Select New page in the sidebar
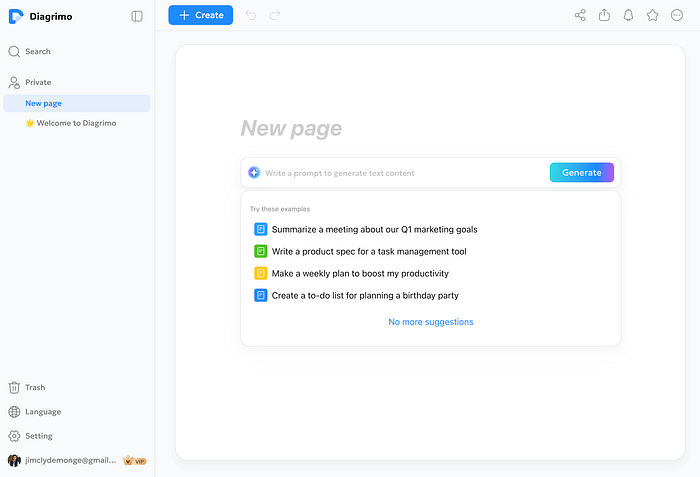The height and width of the screenshot is (477, 700). (77, 103)
